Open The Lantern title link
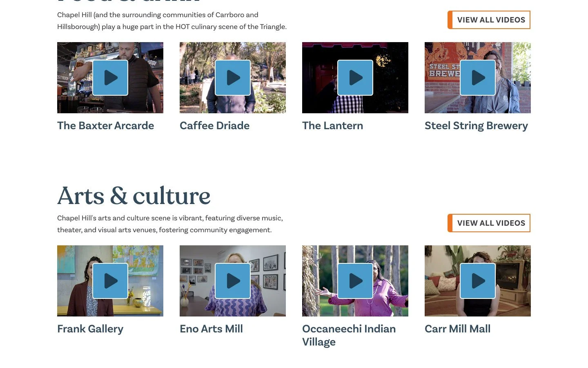The width and height of the screenshot is (588, 368). [x=332, y=126]
